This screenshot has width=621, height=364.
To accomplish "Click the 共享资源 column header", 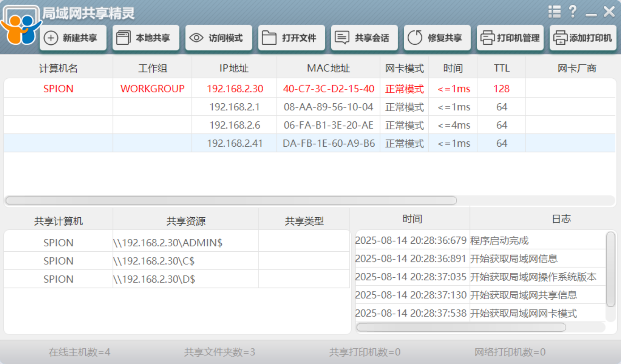I will pos(186,221).
